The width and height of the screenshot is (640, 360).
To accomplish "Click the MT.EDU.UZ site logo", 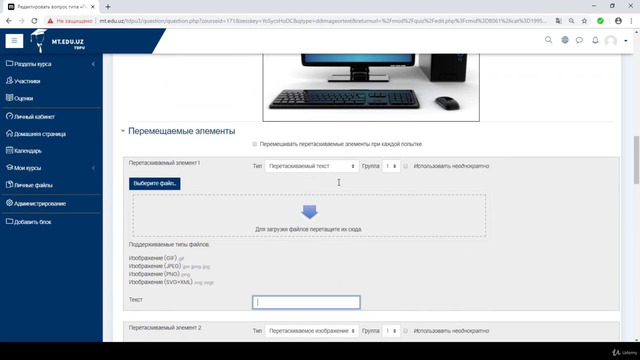I will [x=57, y=41].
